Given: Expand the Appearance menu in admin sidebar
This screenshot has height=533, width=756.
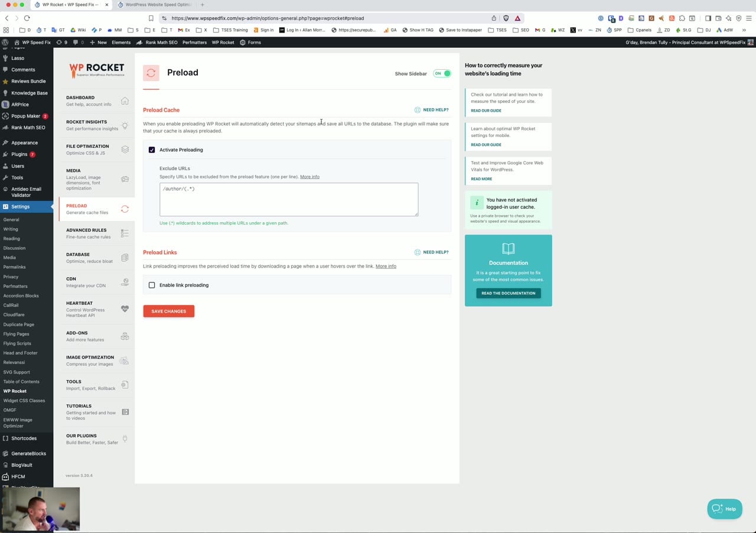Looking at the screenshot, I should pyautogui.click(x=24, y=143).
